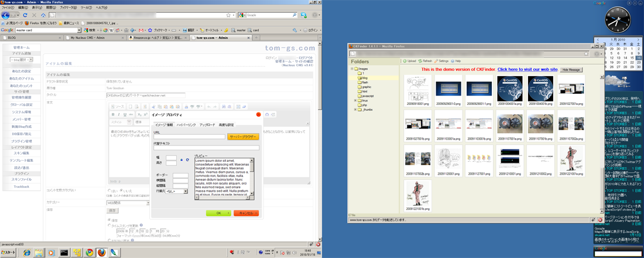Click 'Hide Message' button in CKFinder
The image size is (644, 258).
pos(572,70)
